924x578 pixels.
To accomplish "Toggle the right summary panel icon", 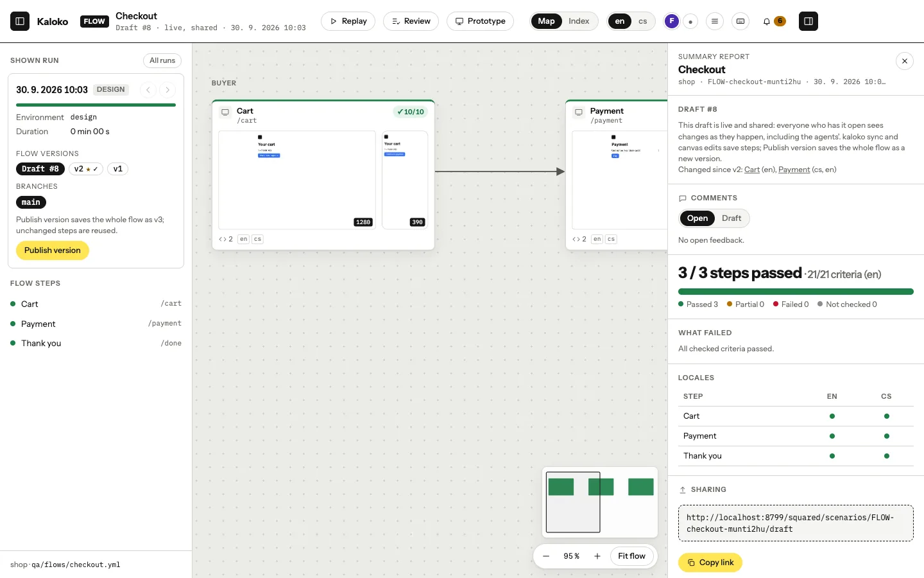I will (x=809, y=21).
